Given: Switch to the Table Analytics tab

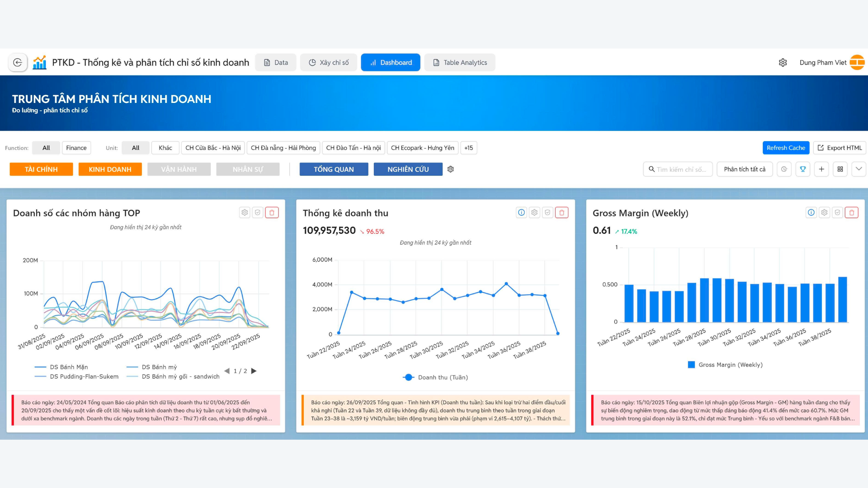Looking at the screenshot, I should pyautogui.click(x=460, y=62).
